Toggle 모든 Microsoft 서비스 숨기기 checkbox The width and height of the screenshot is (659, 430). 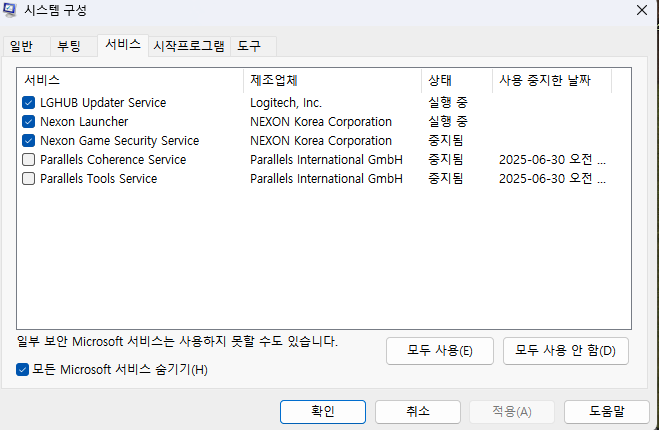pos(23,370)
